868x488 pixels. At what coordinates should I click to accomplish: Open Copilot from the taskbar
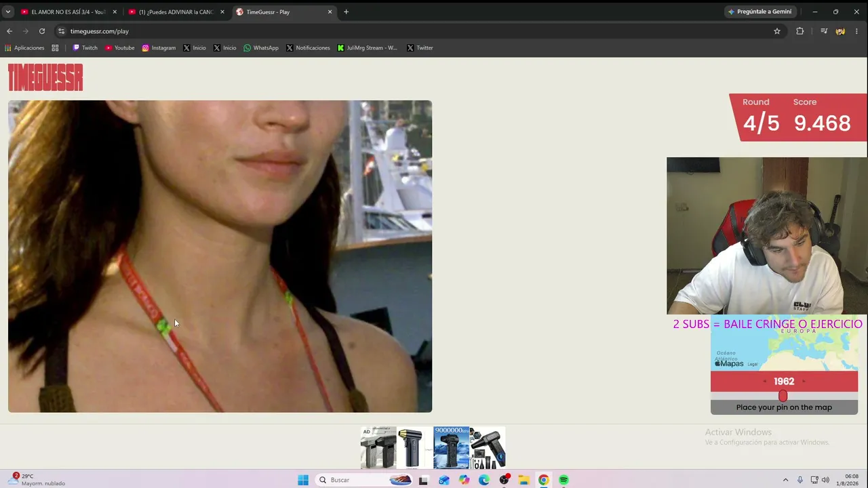point(464,480)
